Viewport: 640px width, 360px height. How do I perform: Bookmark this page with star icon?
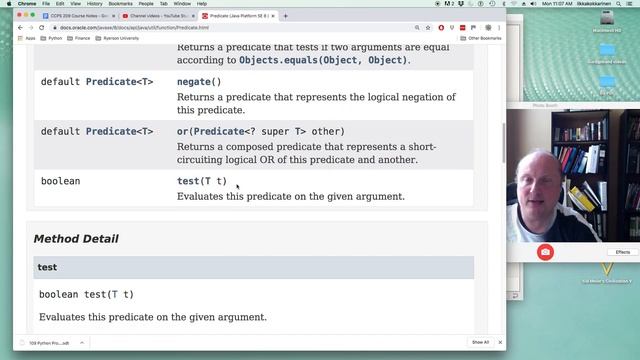pos(428,28)
